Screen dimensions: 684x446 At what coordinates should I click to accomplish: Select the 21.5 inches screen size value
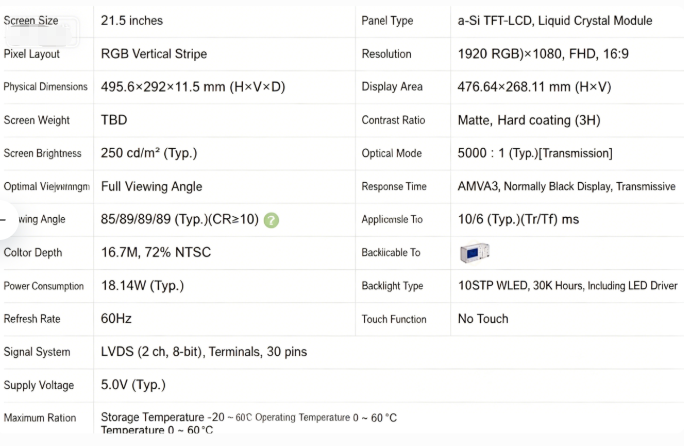pos(132,21)
